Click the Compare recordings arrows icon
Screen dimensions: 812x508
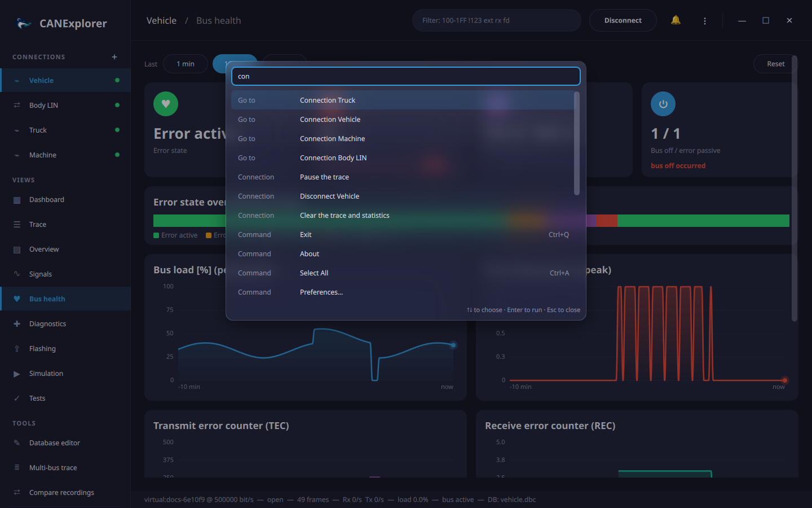[17, 493]
